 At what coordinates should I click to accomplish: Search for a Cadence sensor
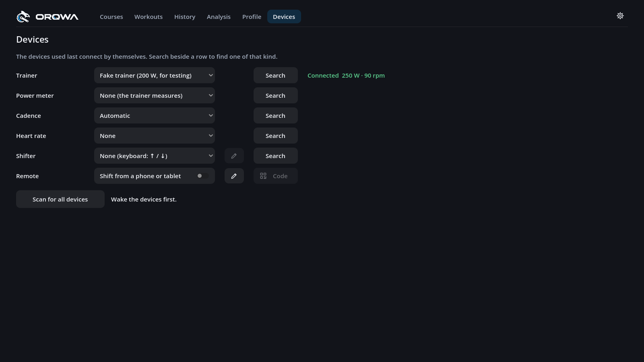(x=276, y=115)
